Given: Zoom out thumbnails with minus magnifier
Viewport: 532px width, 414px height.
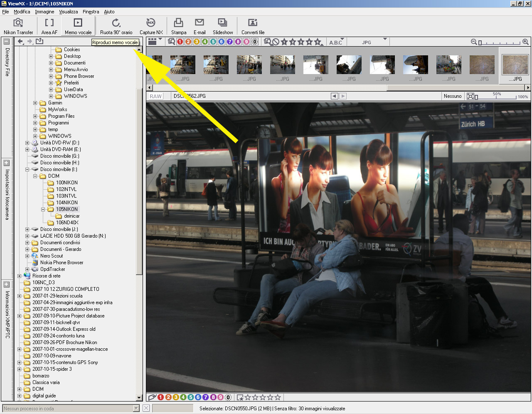Looking at the screenshot, I should [x=474, y=42].
